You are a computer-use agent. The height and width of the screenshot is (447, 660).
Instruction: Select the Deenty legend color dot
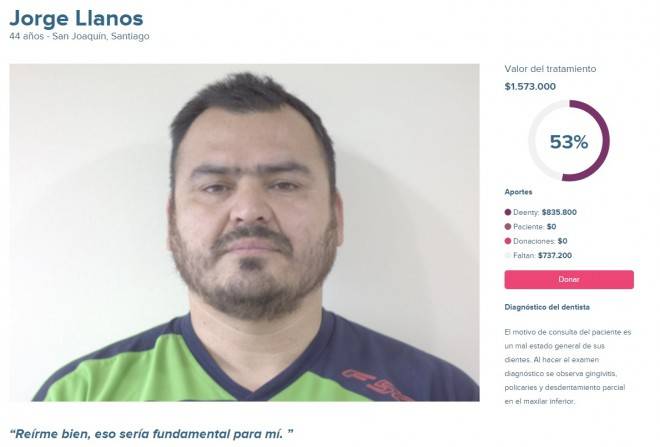pyautogui.click(x=508, y=212)
